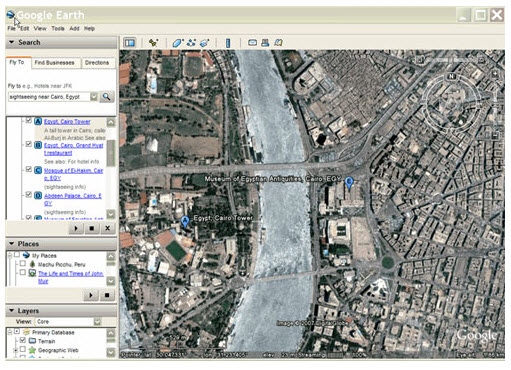Screen dimensions: 511x370
Task: Open the Help menu
Action: [x=89, y=28]
